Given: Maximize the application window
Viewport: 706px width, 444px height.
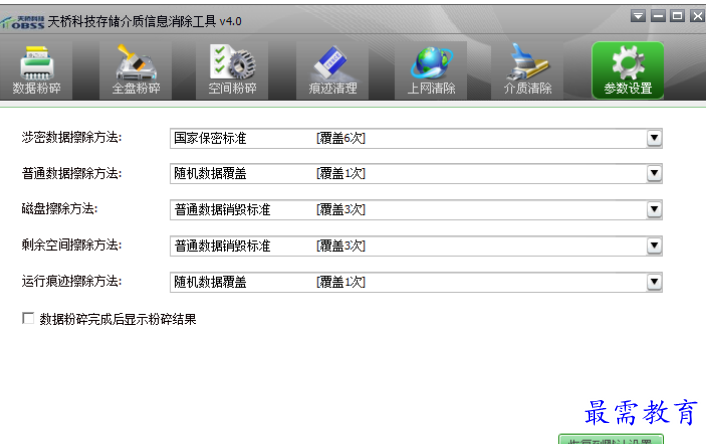Looking at the screenshot, I should pyautogui.click(x=677, y=17).
